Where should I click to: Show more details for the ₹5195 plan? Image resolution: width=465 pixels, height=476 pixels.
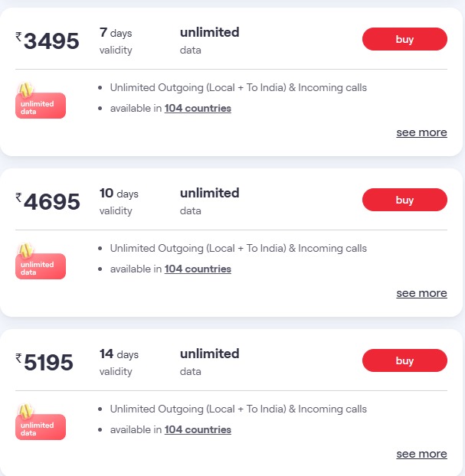tap(421, 454)
